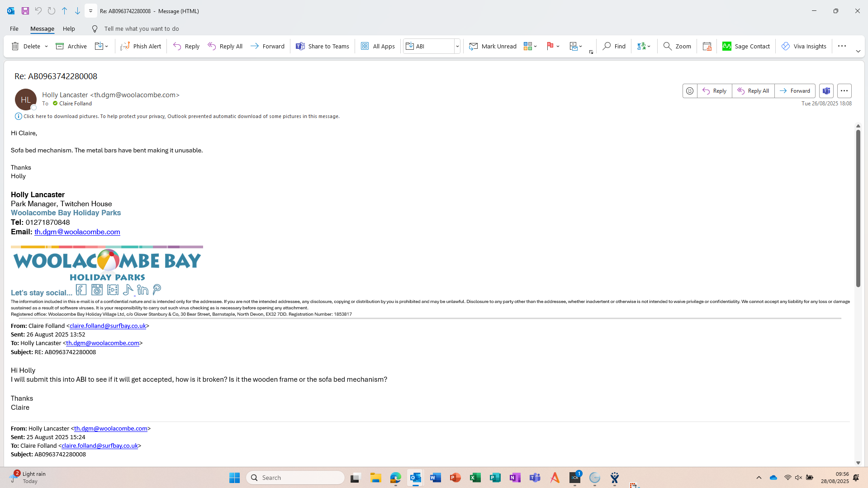Open the Delete options dropdown arrow
The width and height of the screenshot is (868, 488).
click(x=46, y=46)
